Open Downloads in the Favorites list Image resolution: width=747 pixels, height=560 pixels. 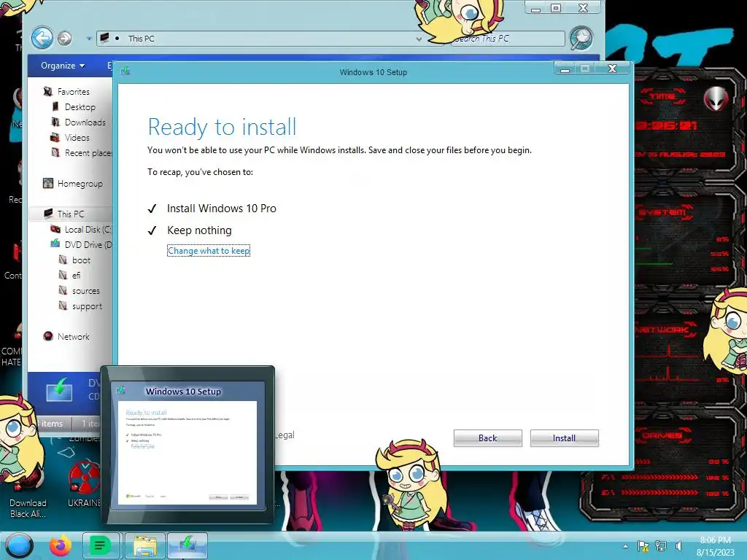point(85,122)
